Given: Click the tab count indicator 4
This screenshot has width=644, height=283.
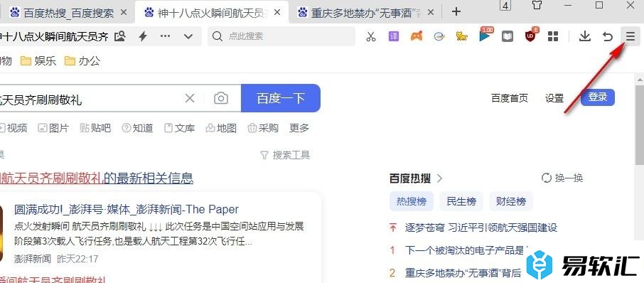Looking at the screenshot, I should 505,6.
